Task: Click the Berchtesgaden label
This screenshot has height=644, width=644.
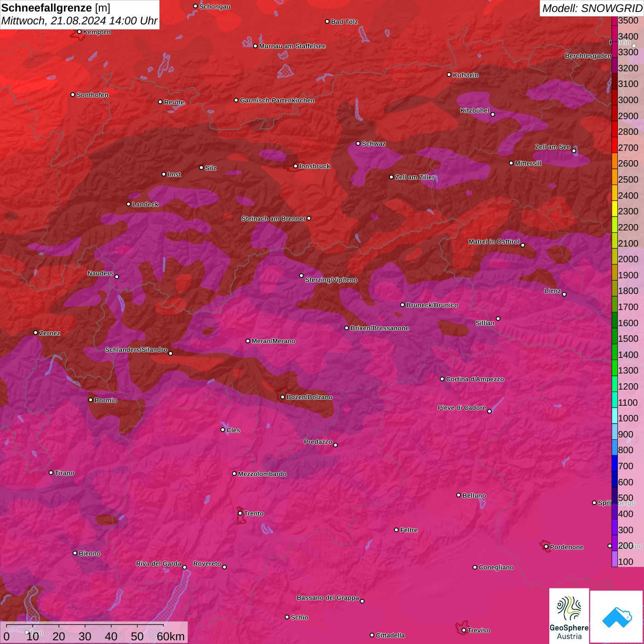Action: (x=588, y=56)
